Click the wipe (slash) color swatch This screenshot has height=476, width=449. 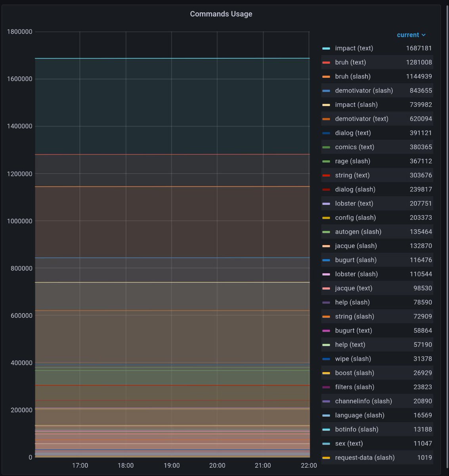[x=326, y=359]
